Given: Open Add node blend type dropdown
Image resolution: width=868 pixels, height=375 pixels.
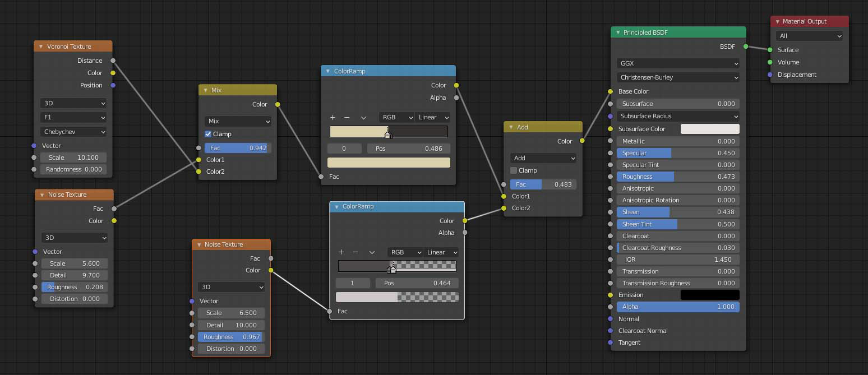Looking at the screenshot, I should coord(543,158).
